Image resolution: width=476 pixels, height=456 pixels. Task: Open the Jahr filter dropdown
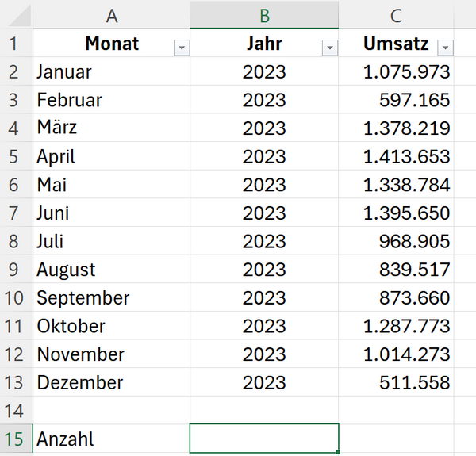click(x=330, y=48)
